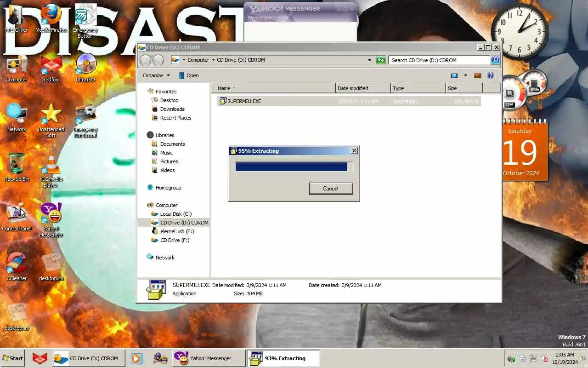
Task: Click the Explorer Forward navigation button
Action: click(158, 60)
